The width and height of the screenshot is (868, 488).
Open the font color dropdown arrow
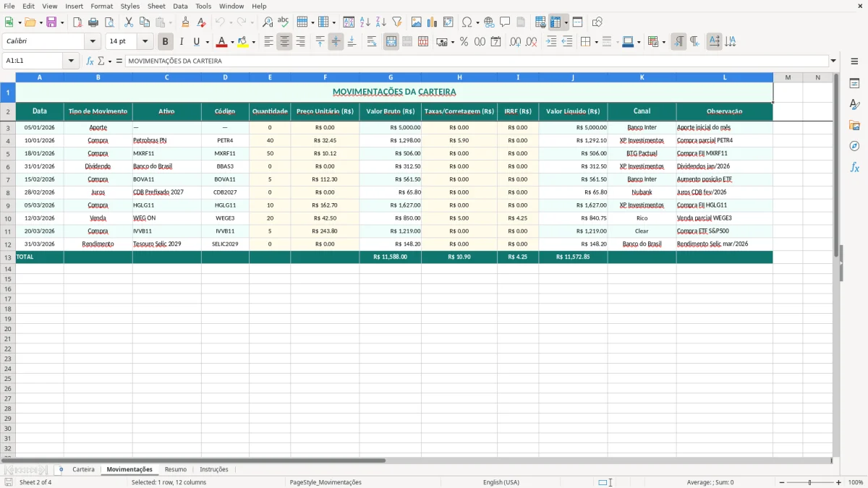click(232, 42)
